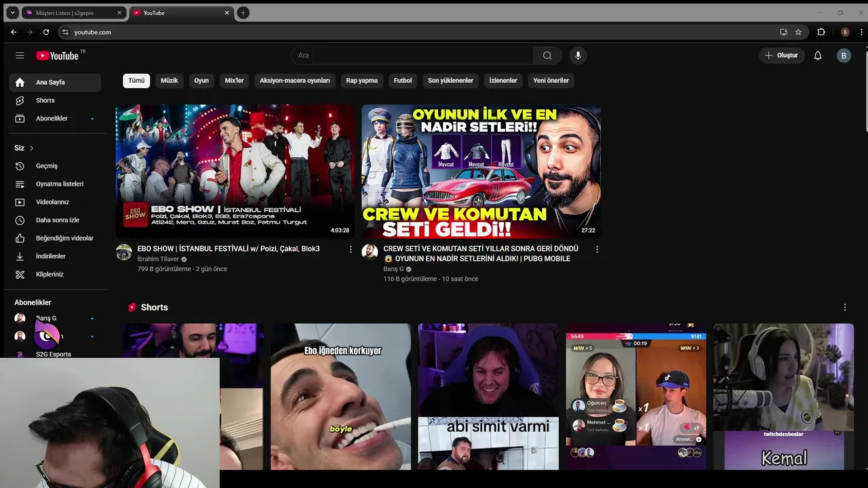868x488 pixels.
Task: Select Yeni öneriler chip
Action: click(x=551, y=81)
